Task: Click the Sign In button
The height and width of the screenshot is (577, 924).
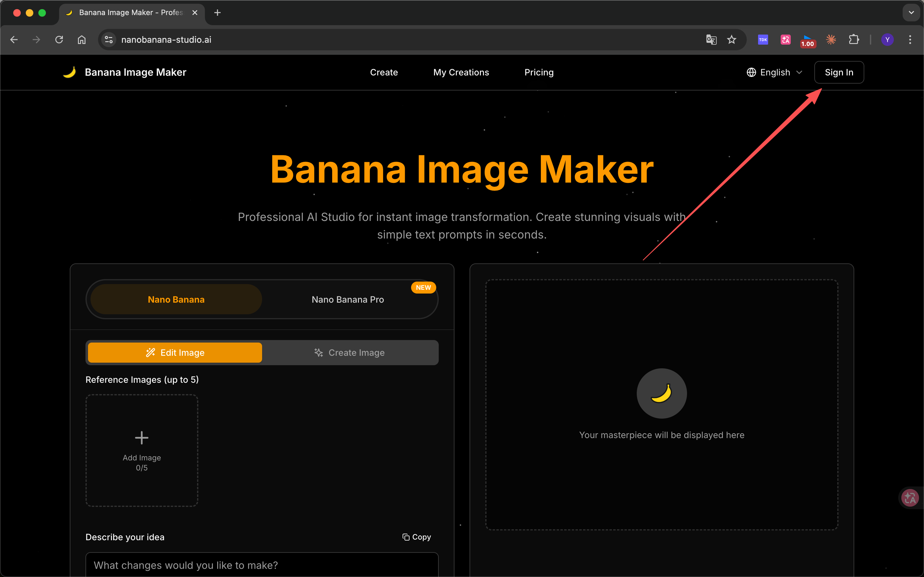Action: [x=839, y=73]
